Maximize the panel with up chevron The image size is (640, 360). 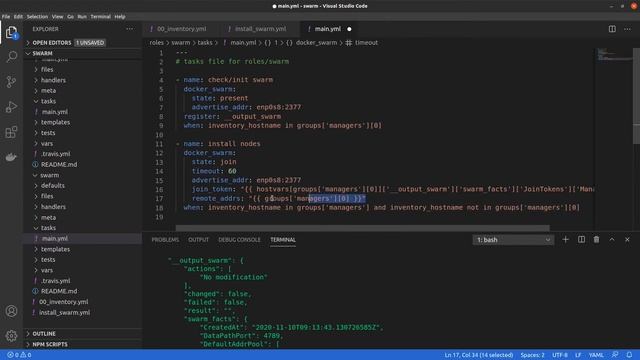(x=612, y=240)
